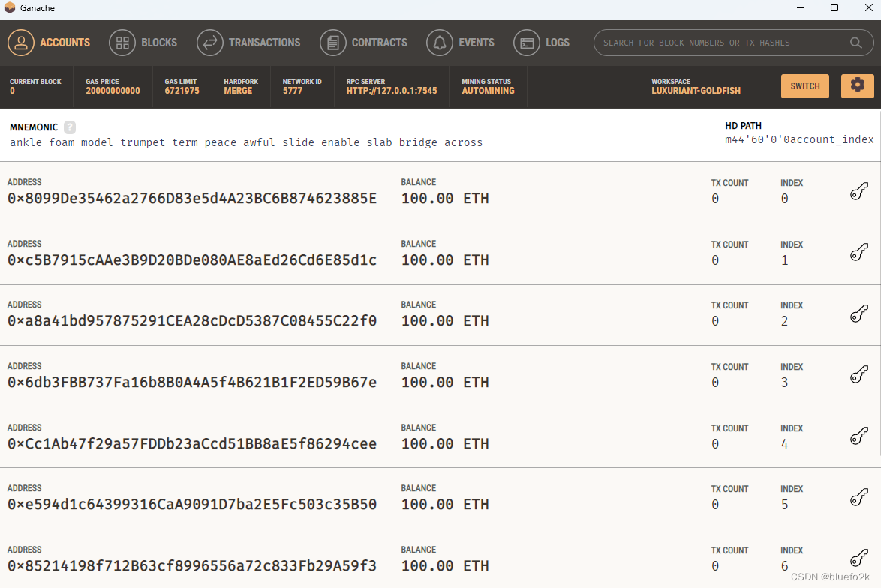
Task: Select address 0×c5B7915cAAe3B9D20BDe080AE8aEd26Cd6E85d1c
Action: (x=191, y=260)
